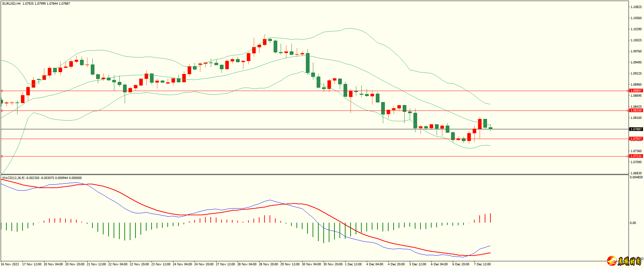Click the 4 Dec 20:00 time label
This screenshot has width=644, height=268.
point(396,264)
